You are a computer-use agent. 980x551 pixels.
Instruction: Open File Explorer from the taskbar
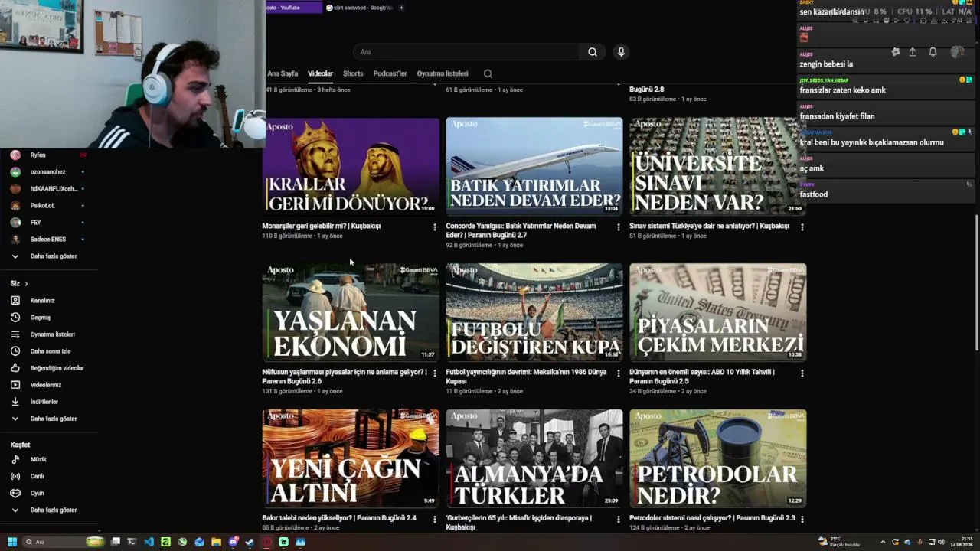216,542
